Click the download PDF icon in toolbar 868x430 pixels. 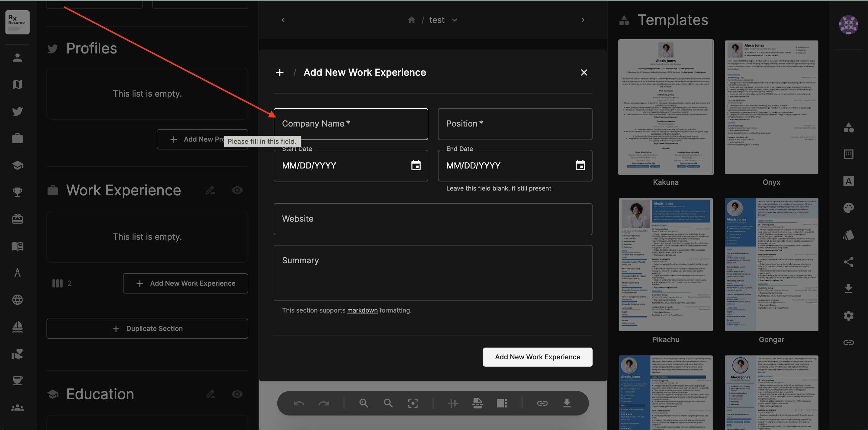coord(567,403)
